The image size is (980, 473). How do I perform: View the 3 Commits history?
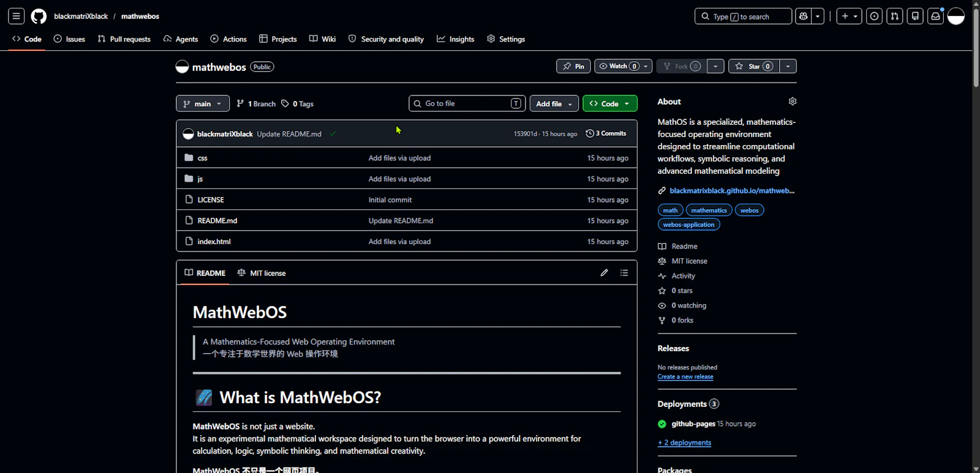tap(606, 133)
